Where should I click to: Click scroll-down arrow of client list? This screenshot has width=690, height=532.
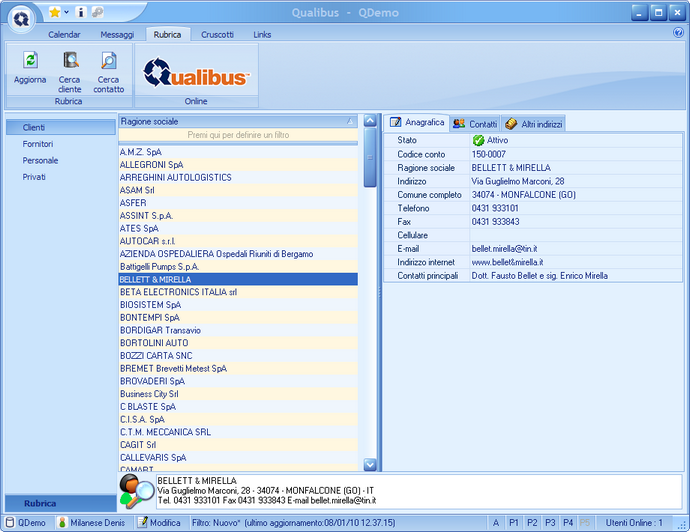point(369,464)
